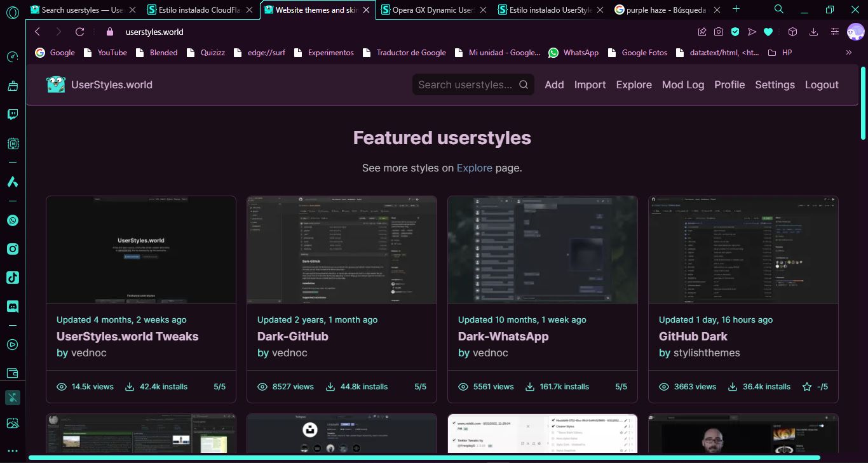This screenshot has height=463, width=868.
Task: Open the ad blocker shield icon
Action: 735,32
